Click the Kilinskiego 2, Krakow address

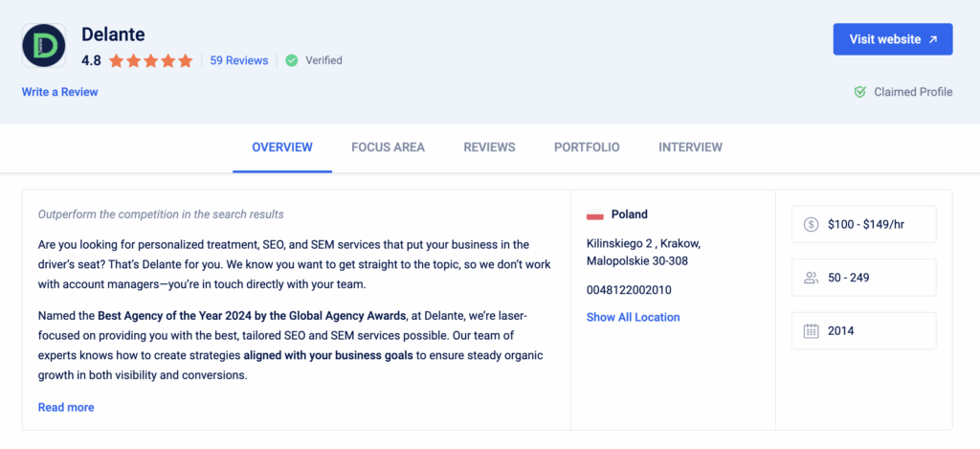[644, 252]
